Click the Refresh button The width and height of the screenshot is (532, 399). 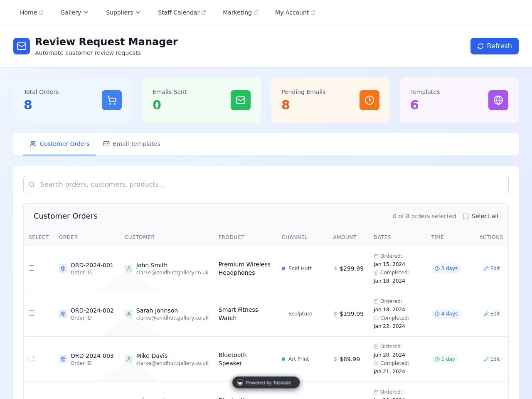pyautogui.click(x=495, y=46)
